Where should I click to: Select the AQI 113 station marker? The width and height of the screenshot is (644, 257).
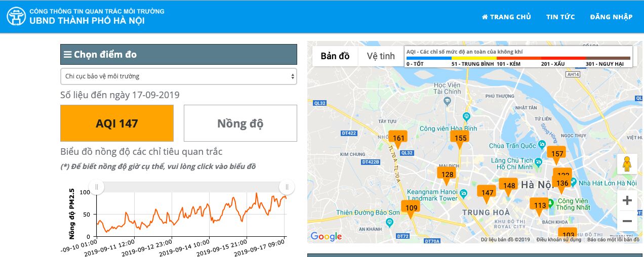point(540,205)
